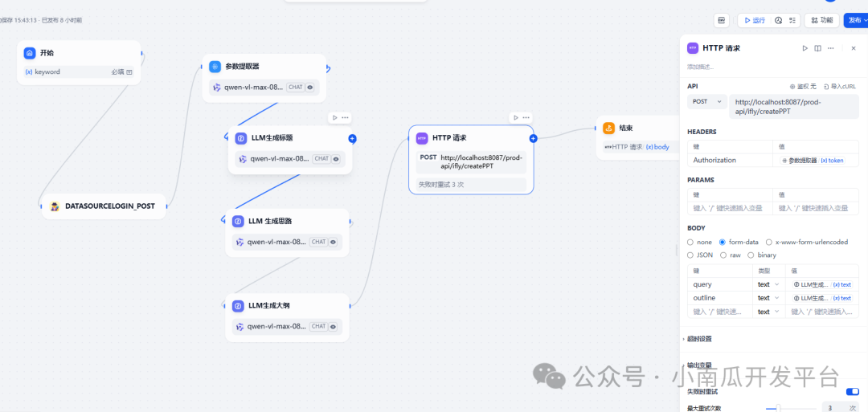
Task: Open the POST method dropdown
Action: pyautogui.click(x=707, y=101)
